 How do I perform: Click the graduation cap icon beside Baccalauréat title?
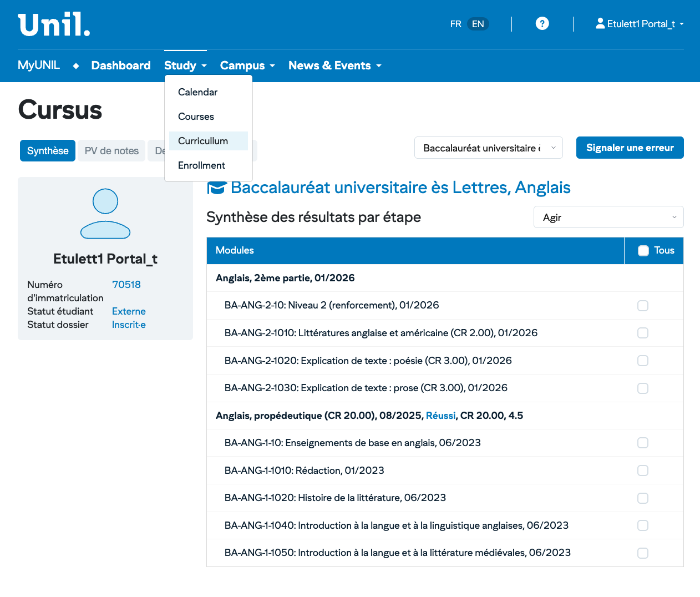tap(216, 188)
